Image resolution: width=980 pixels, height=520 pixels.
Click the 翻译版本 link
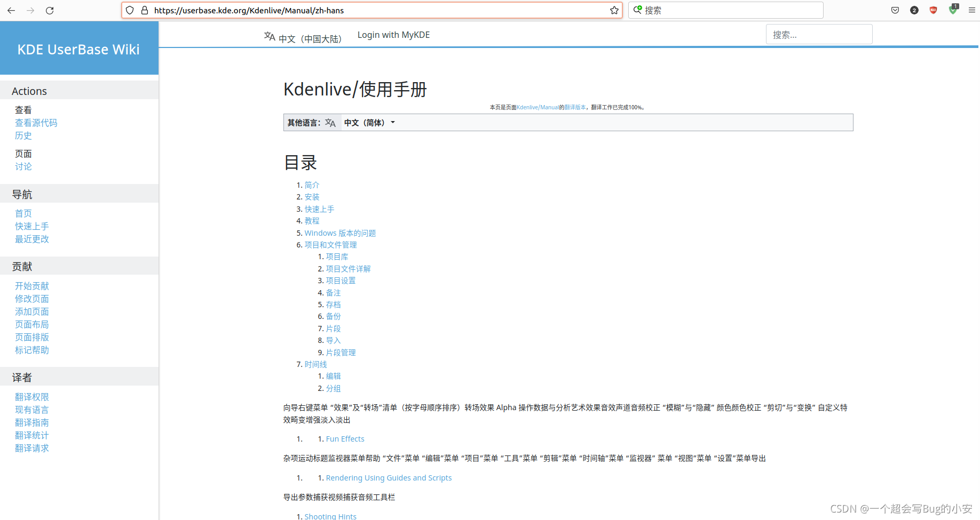[x=575, y=107]
